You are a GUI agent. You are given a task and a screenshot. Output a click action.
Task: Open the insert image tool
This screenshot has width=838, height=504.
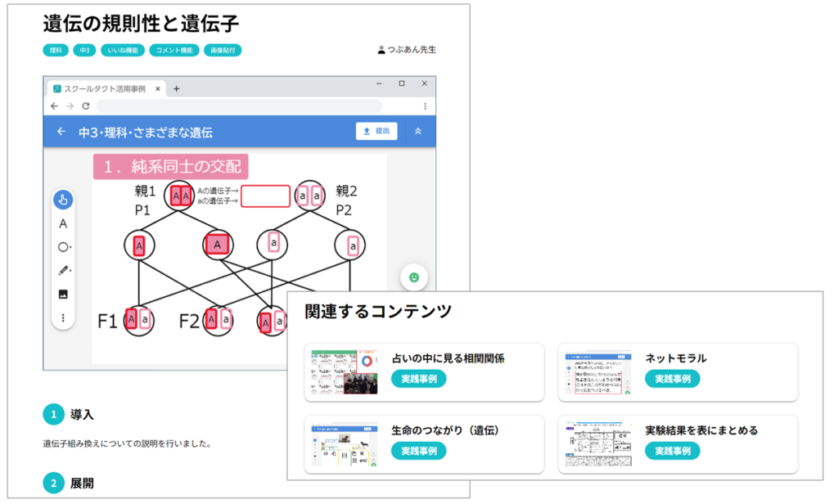[63, 294]
